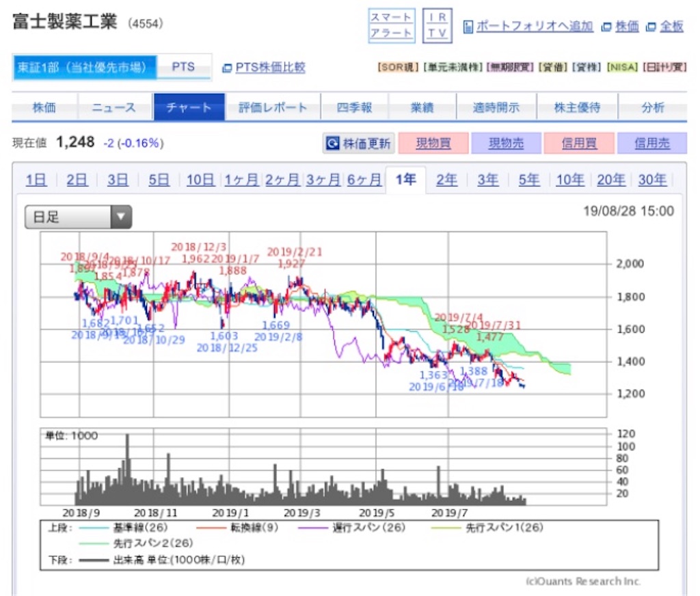Viewport: 700px width, 596px height.
Task: Select the 5年 chart range
Action: [529, 180]
